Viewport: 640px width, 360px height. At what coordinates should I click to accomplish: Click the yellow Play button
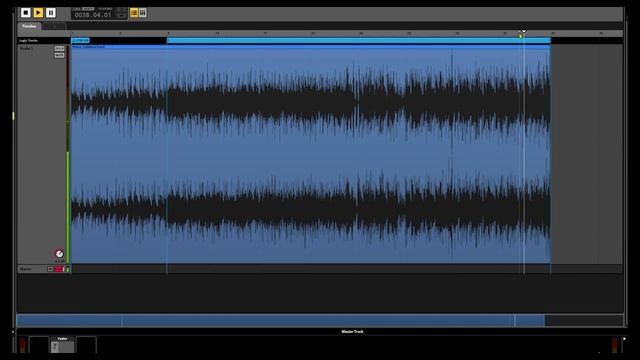tap(38, 13)
